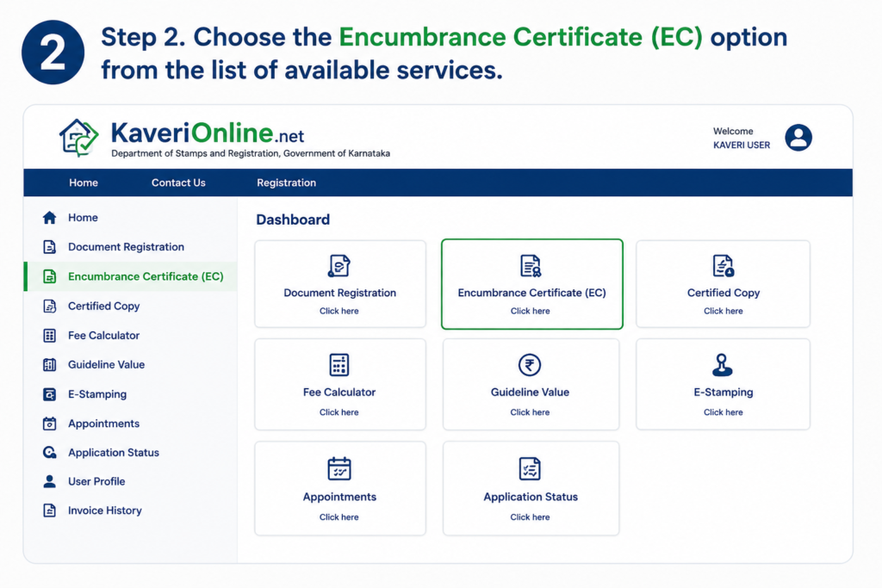
Task: Click Appointments calendar sidebar icon
Action: 49,424
